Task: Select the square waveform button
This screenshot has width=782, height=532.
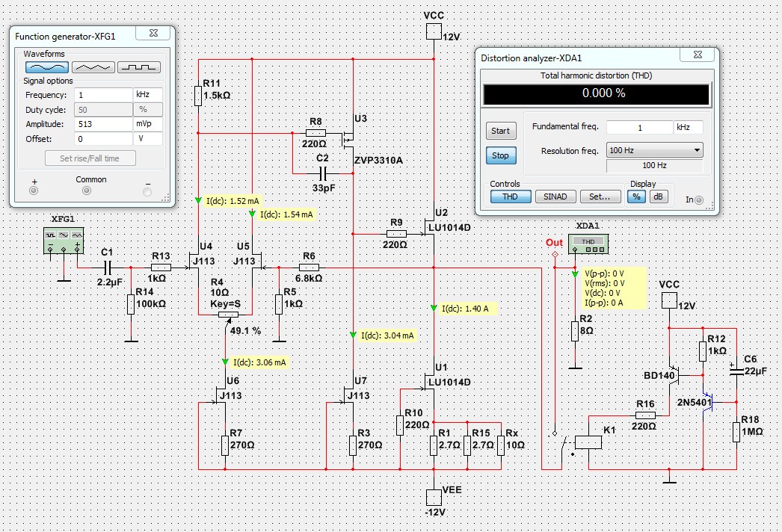Action: coord(139,66)
